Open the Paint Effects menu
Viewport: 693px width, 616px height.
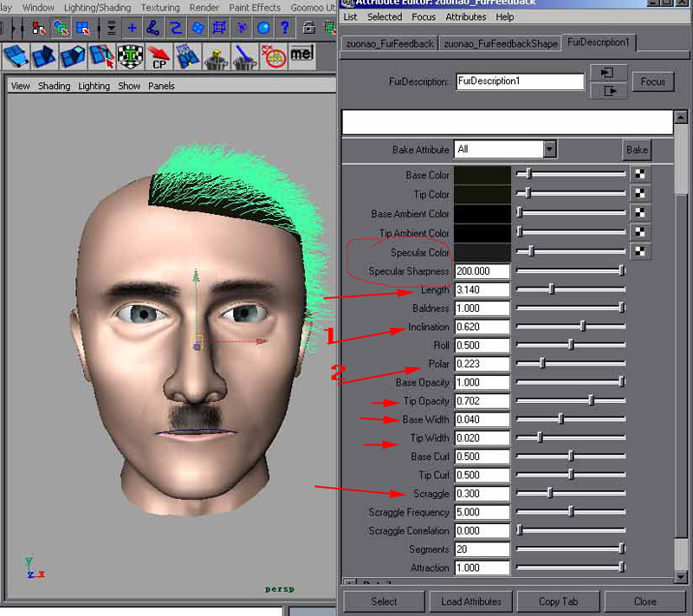coord(255,8)
